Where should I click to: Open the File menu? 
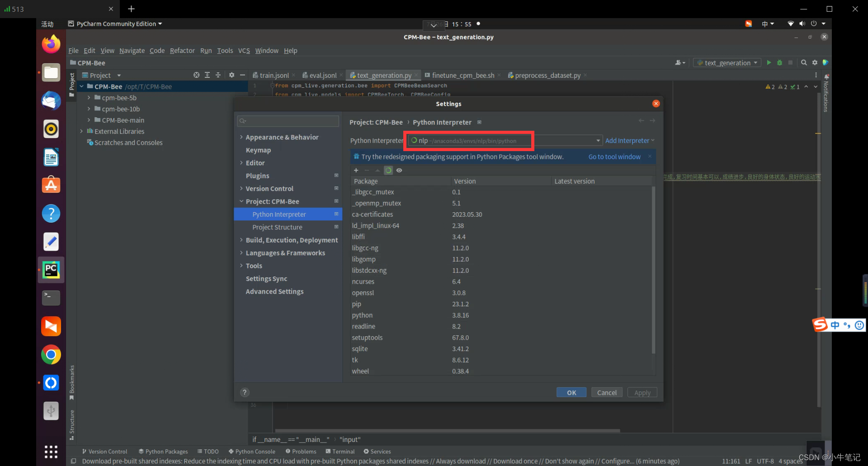[x=73, y=51]
